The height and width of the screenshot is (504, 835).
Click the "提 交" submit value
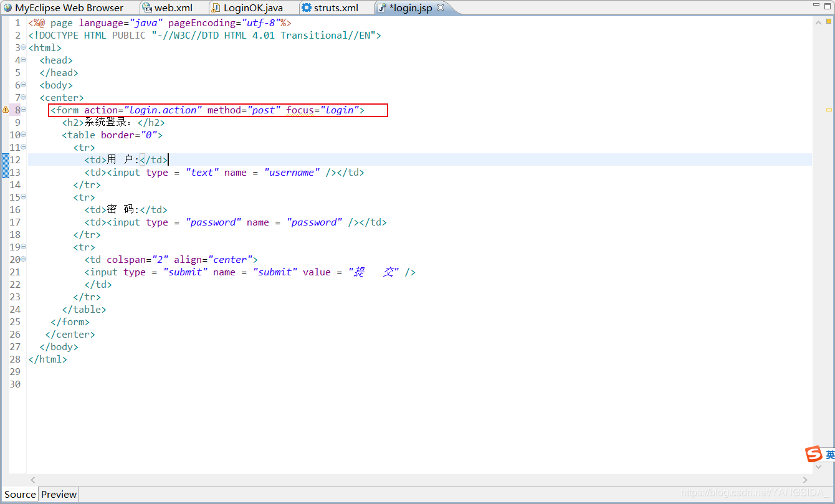tap(373, 272)
